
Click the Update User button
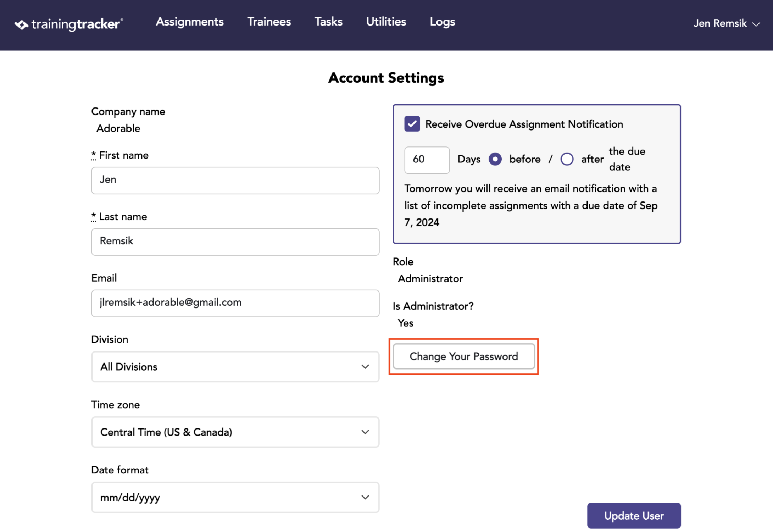634,516
